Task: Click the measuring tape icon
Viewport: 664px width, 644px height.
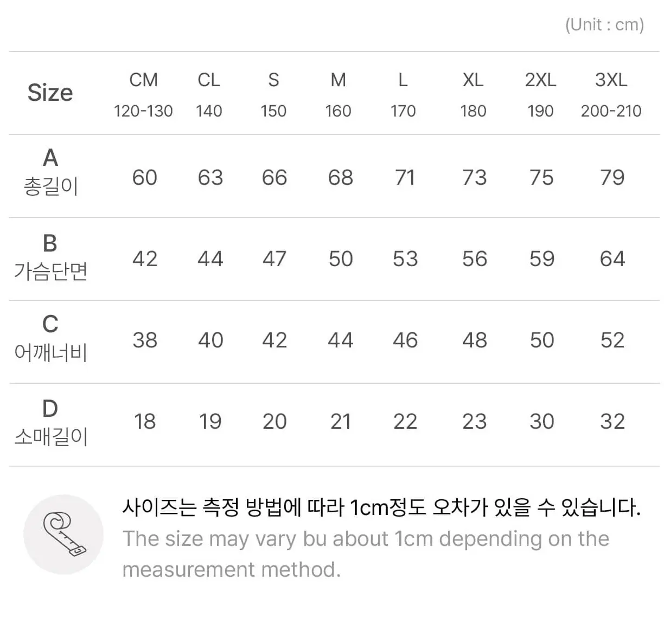Action: coord(63,534)
